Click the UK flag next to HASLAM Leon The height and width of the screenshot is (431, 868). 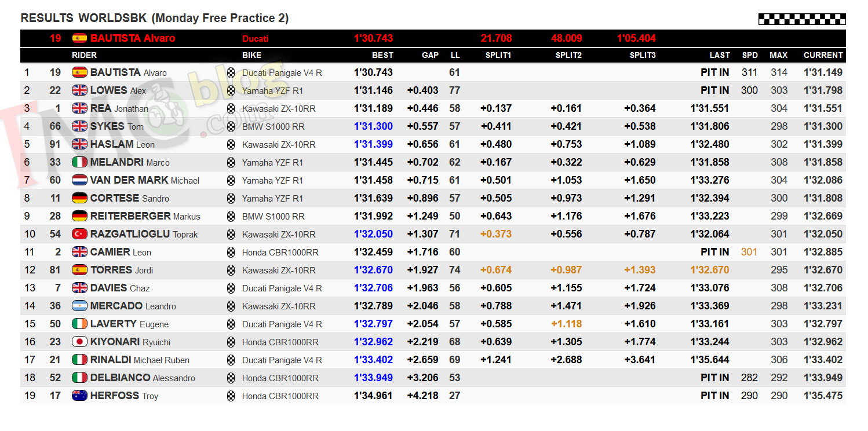click(x=79, y=144)
